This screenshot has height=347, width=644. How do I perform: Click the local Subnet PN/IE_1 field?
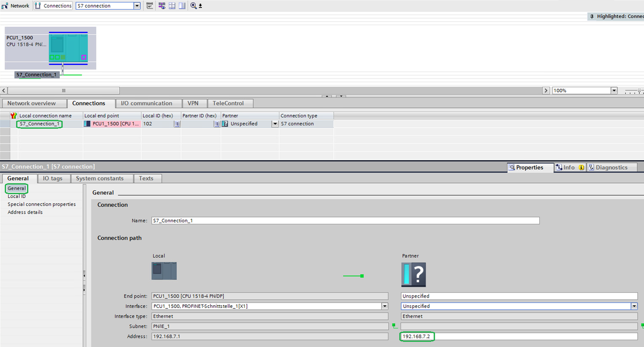click(270, 326)
